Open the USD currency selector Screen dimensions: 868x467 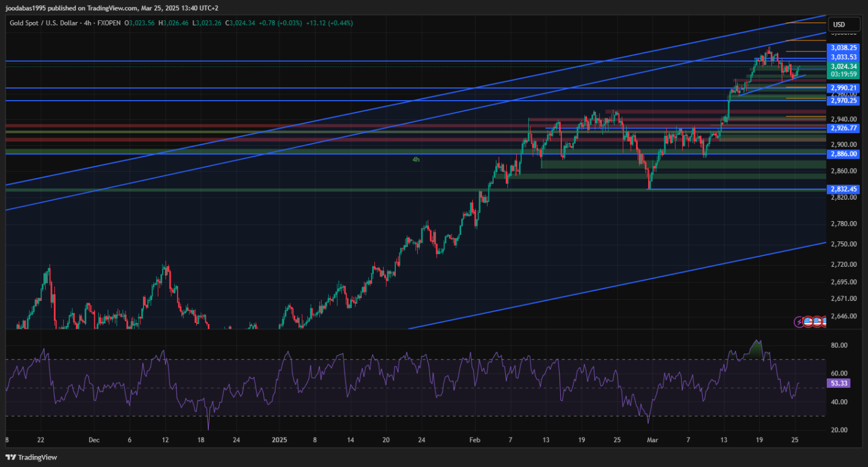(838, 24)
